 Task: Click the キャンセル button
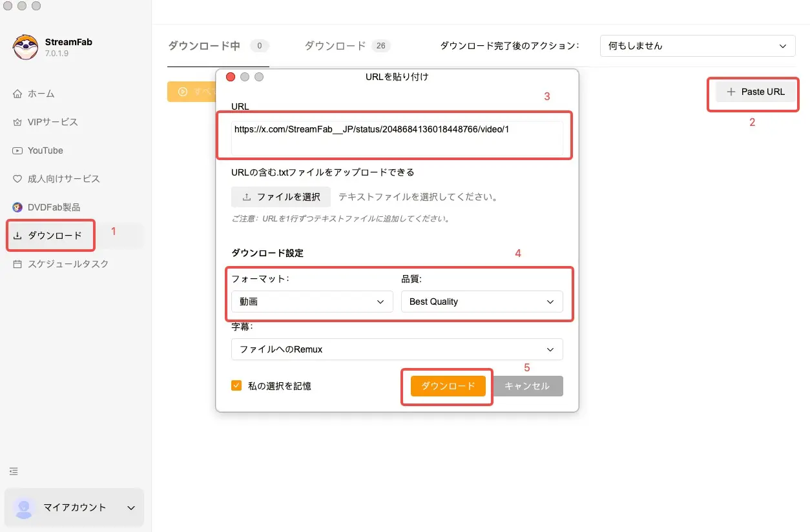pyautogui.click(x=527, y=386)
